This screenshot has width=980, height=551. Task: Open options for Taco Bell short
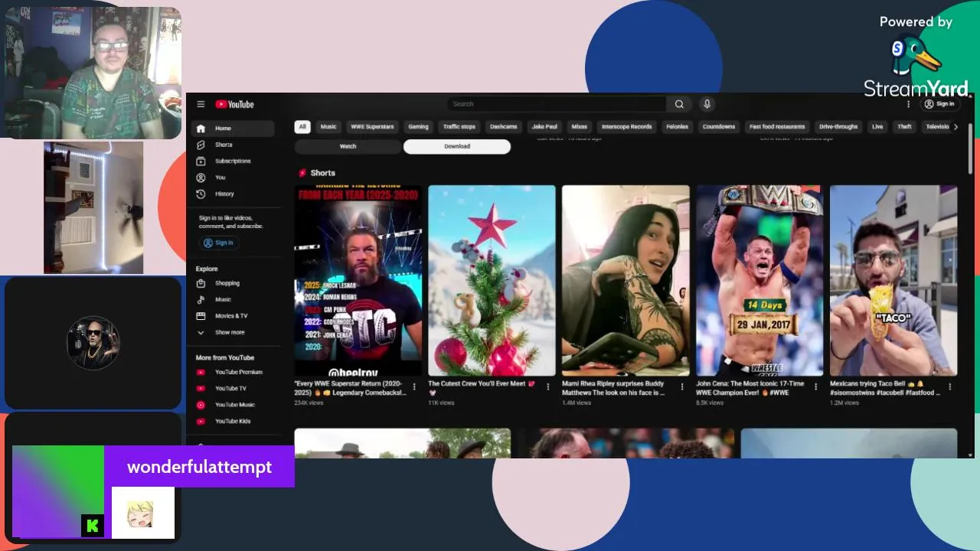tap(950, 387)
